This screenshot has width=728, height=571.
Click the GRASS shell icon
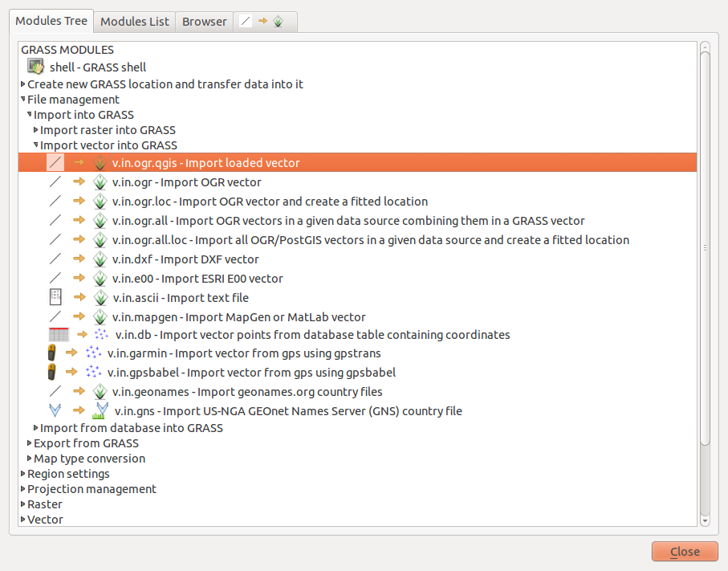click(36, 67)
